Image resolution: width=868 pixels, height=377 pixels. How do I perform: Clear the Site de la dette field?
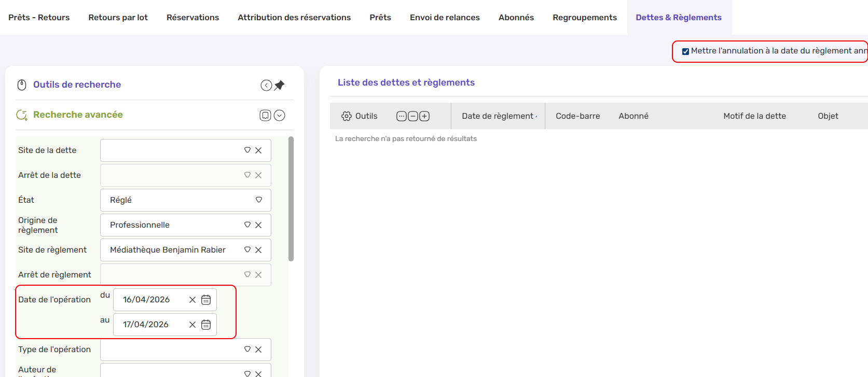(258, 150)
